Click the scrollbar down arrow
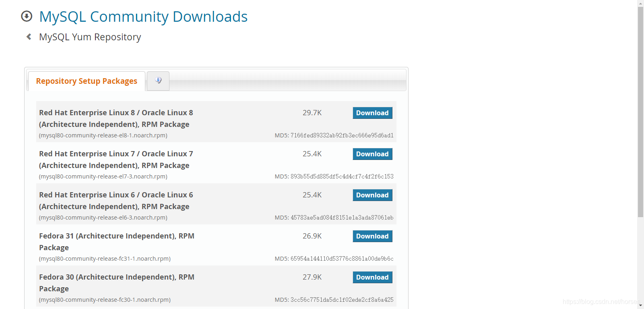This screenshot has width=644, height=309. click(x=640, y=306)
